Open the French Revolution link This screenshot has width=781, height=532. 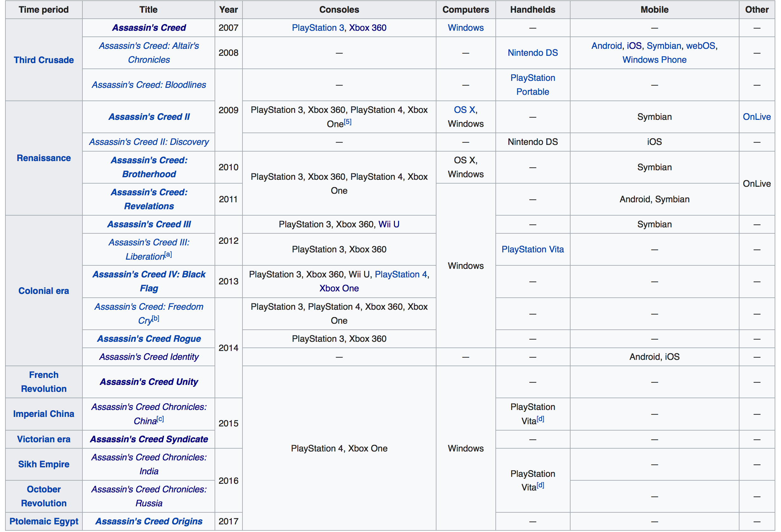coord(44,382)
